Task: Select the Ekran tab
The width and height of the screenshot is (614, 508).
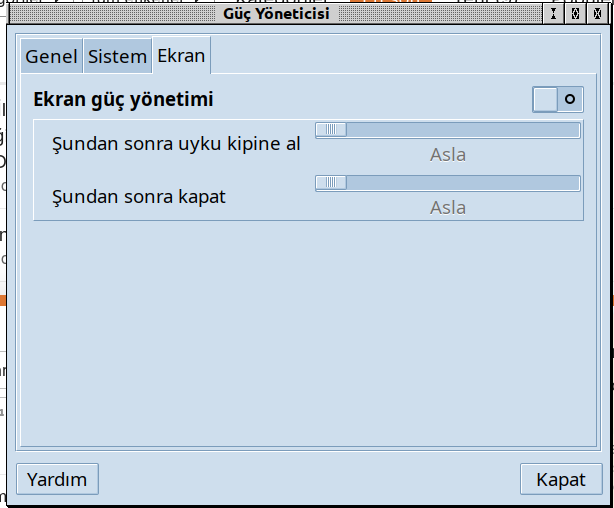Action: (181, 56)
